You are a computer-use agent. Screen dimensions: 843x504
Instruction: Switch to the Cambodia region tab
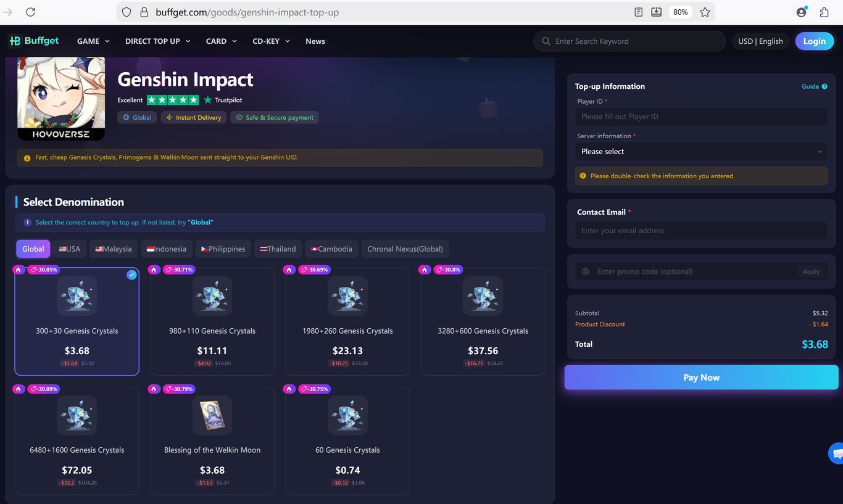pos(331,249)
